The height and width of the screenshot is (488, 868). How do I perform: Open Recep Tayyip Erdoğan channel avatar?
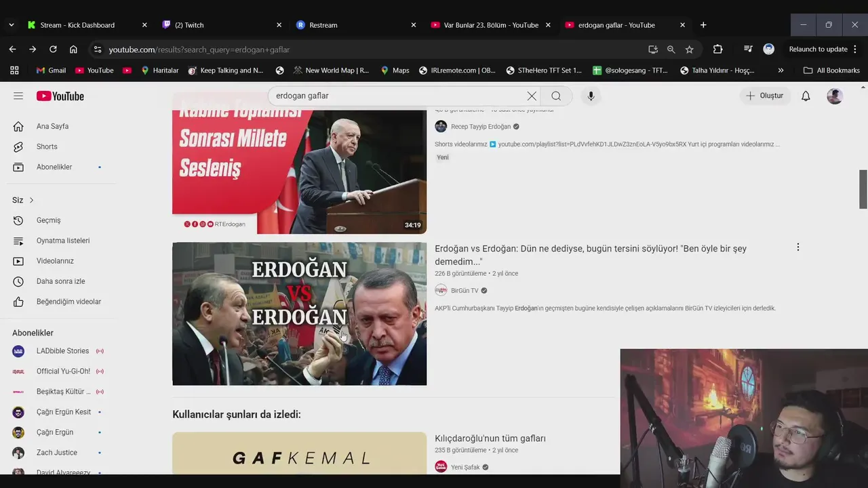click(441, 126)
